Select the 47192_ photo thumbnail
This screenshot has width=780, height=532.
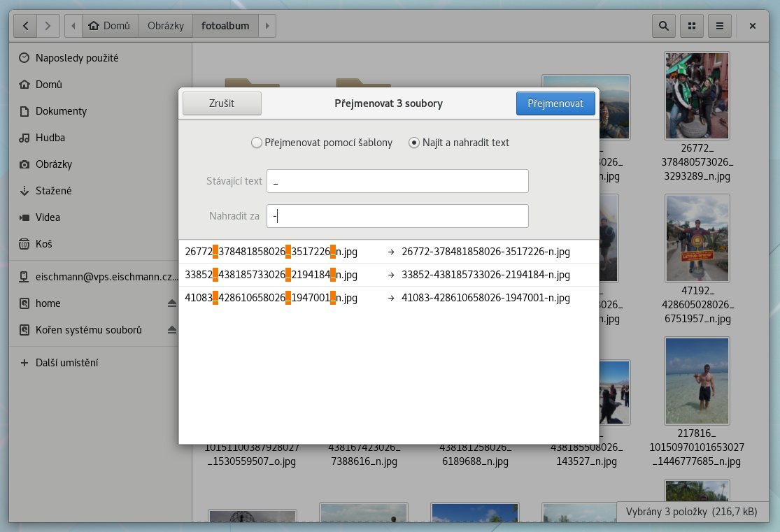697,238
